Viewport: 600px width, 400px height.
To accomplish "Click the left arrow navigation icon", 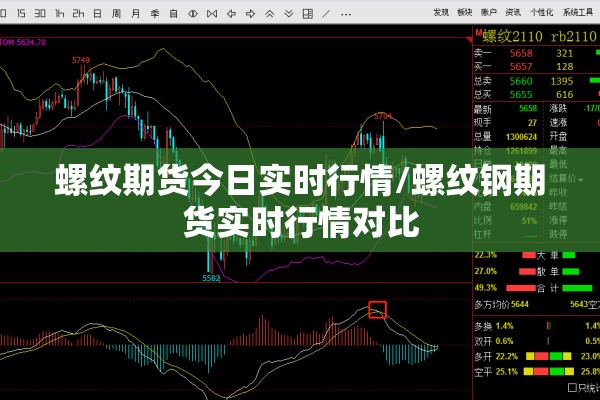I will tap(231, 14).
